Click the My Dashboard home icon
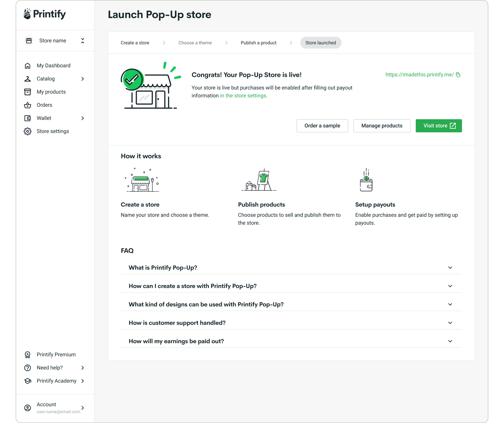This screenshot has height=423, width=504. click(x=28, y=66)
